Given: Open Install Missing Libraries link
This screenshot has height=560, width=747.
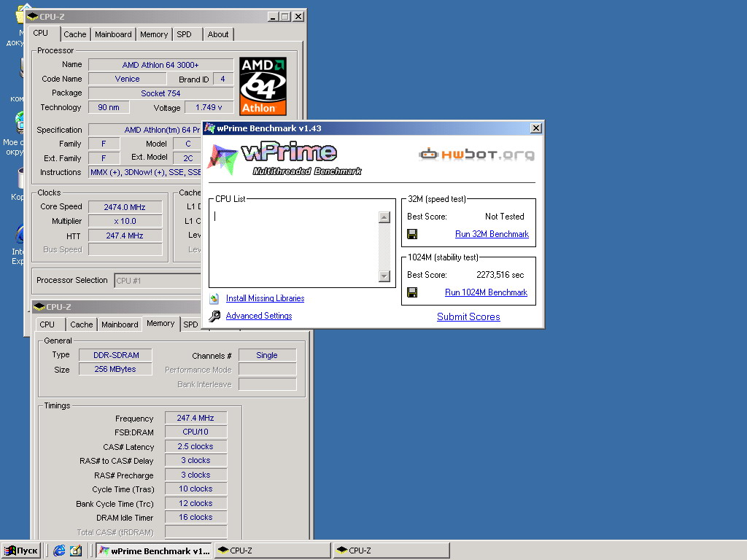Looking at the screenshot, I should 265,298.
